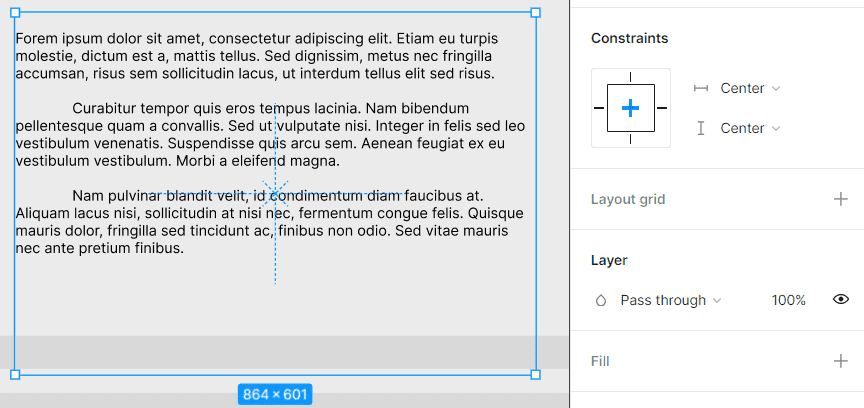Viewport: 864px width, 408px height.
Task: Click the Layout grid section label
Action: pyautogui.click(x=628, y=199)
